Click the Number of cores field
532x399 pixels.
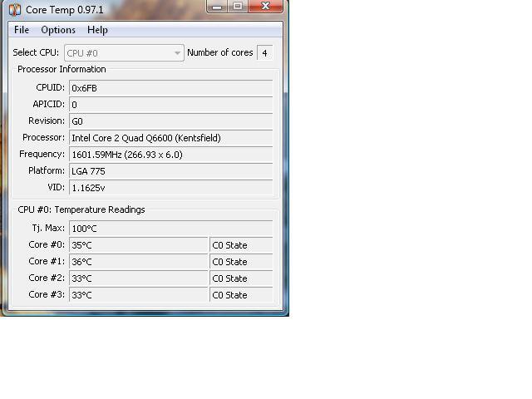(264, 53)
